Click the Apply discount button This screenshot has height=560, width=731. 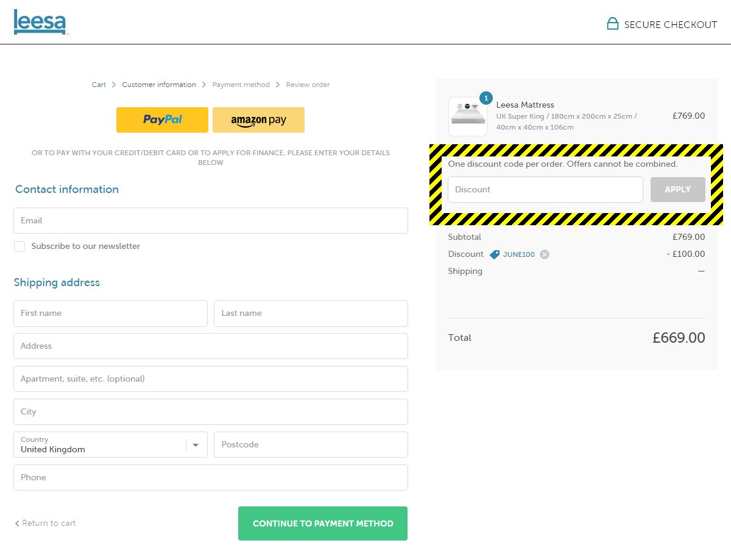(x=677, y=189)
